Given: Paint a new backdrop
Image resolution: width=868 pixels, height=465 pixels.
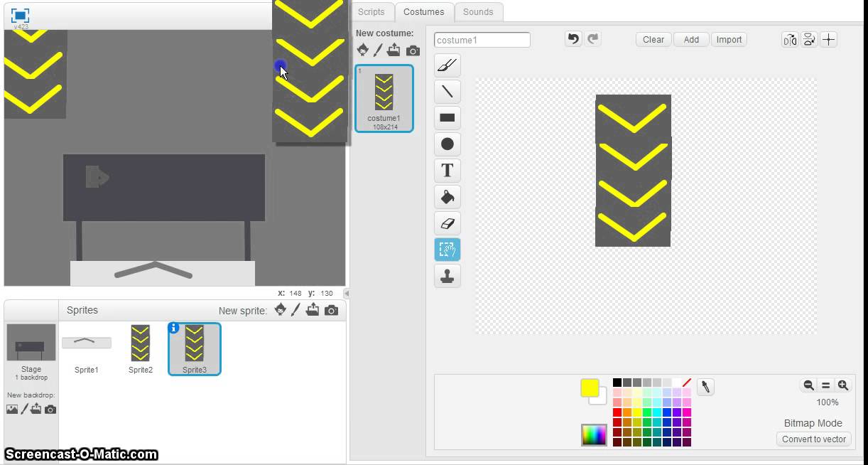Looking at the screenshot, I should pyautogui.click(x=24, y=409).
